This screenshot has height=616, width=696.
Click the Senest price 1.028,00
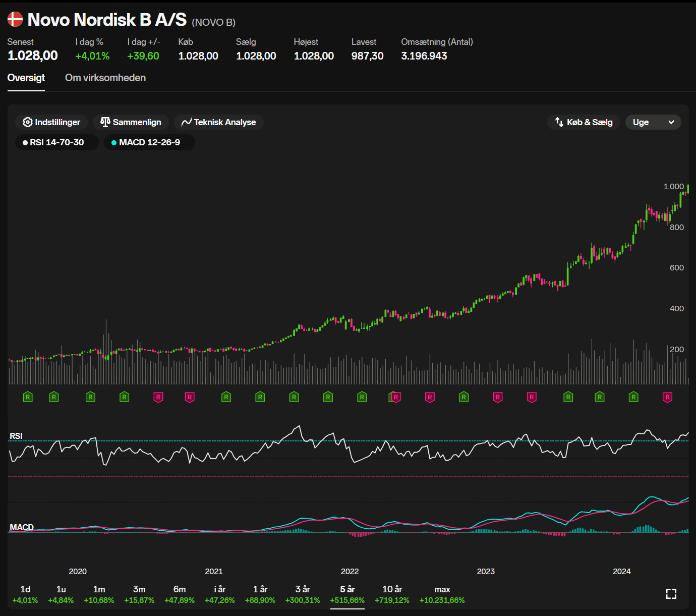tap(33, 55)
